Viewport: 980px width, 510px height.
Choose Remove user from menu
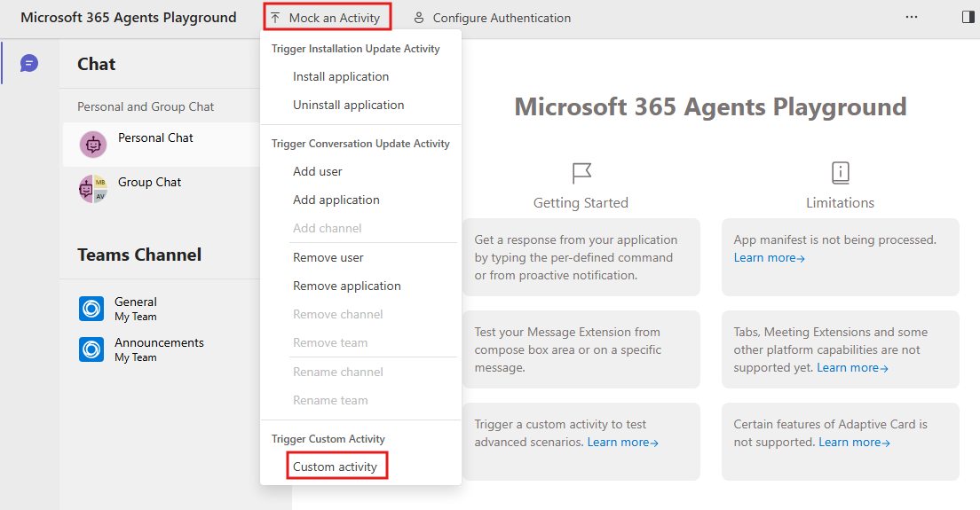[328, 258]
